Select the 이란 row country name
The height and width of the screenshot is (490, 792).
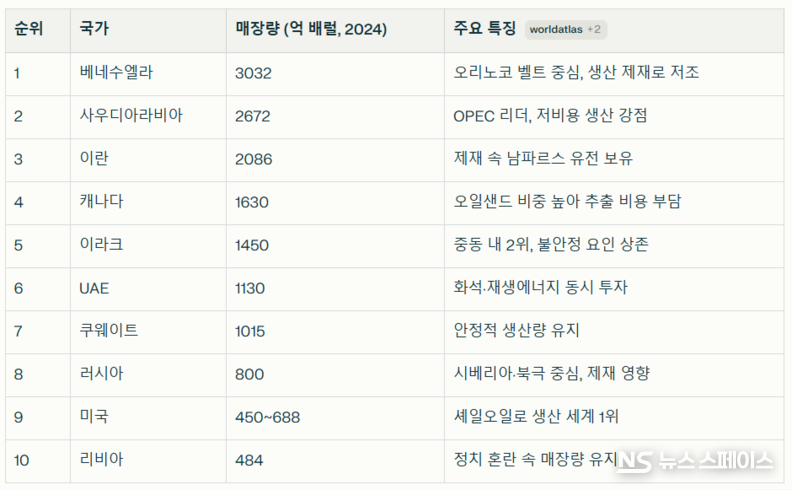[93, 159]
